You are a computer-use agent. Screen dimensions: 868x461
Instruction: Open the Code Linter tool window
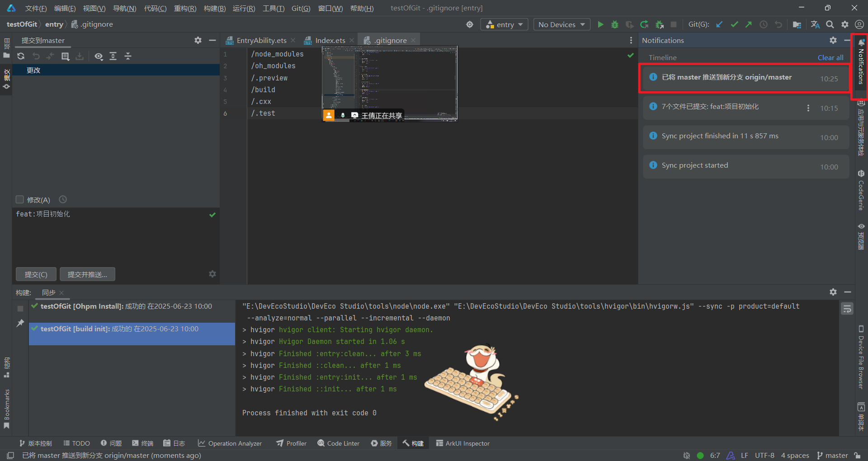pyautogui.click(x=338, y=443)
